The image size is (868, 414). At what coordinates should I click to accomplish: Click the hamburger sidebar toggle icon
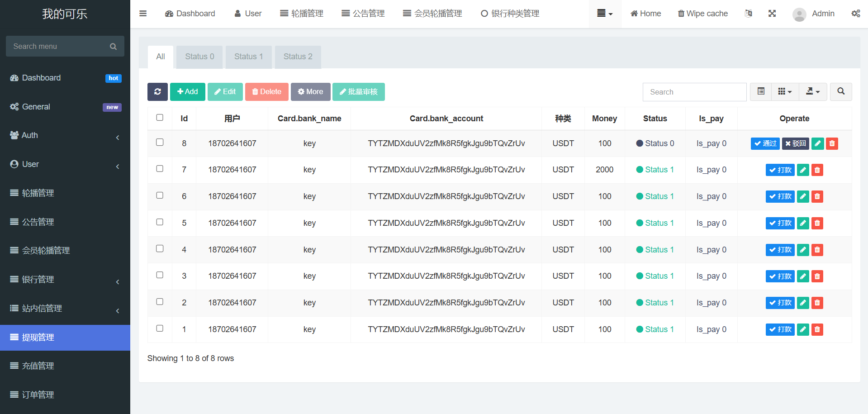tap(143, 14)
